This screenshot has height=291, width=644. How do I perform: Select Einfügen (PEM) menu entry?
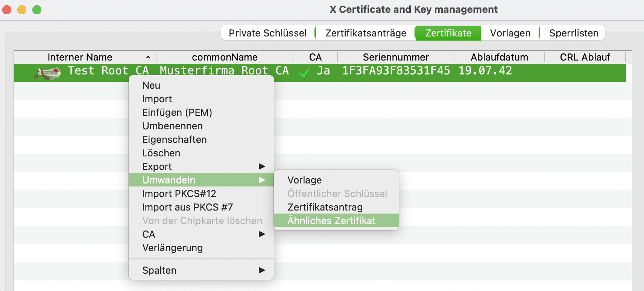click(x=177, y=112)
